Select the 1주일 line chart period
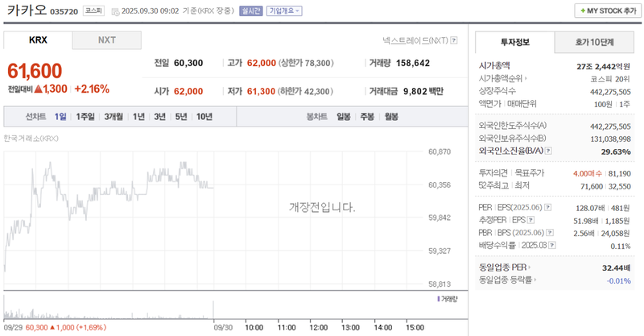The image size is (644, 336). coord(85,117)
